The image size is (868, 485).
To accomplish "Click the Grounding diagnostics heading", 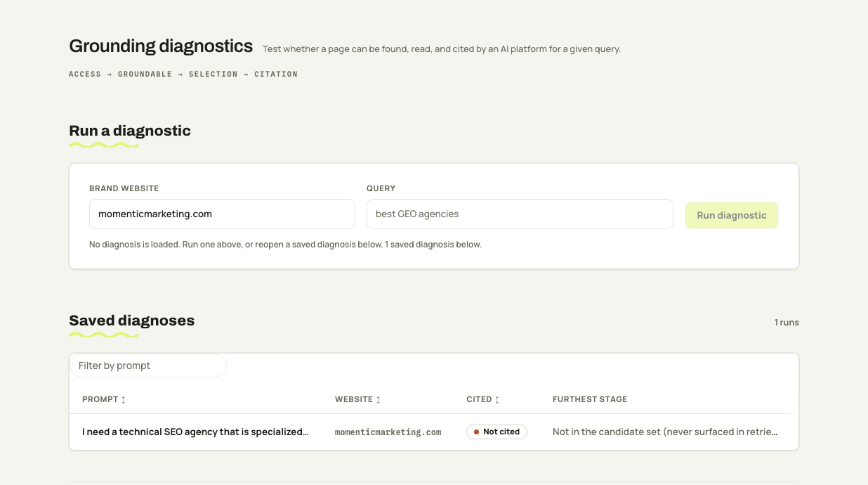I will pos(161,46).
